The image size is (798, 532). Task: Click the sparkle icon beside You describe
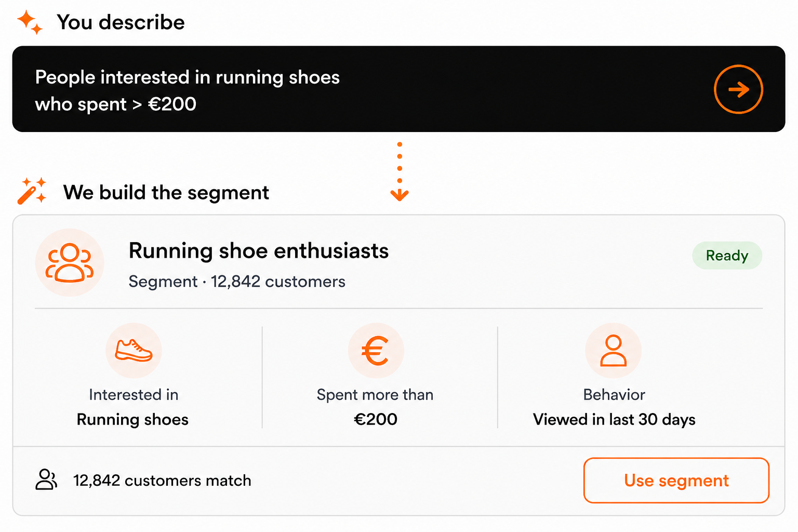pyautogui.click(x=30, y=22)
